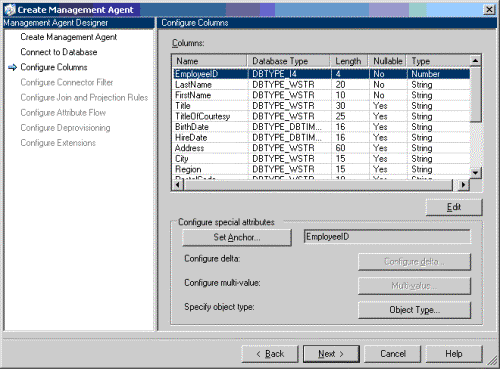500x387 pixels.
Task: Close the Create Management Agent dialog
Action: click(x=489, y=10)
